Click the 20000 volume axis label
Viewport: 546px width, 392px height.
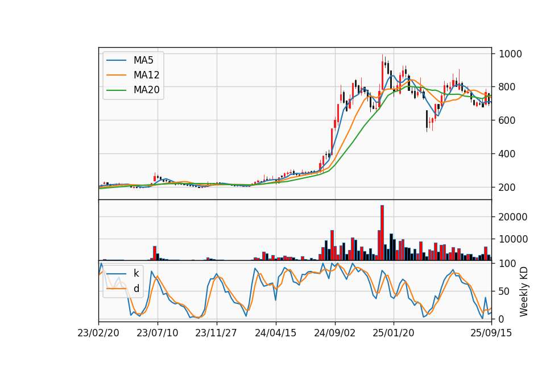point(513,217)
